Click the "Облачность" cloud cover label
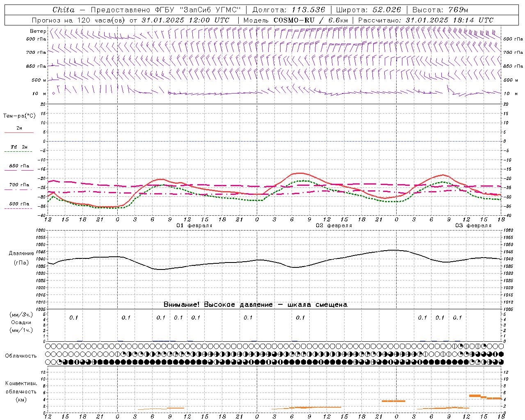Image resolution: width=525 pixels, height=420 pixels. (21, 356)
